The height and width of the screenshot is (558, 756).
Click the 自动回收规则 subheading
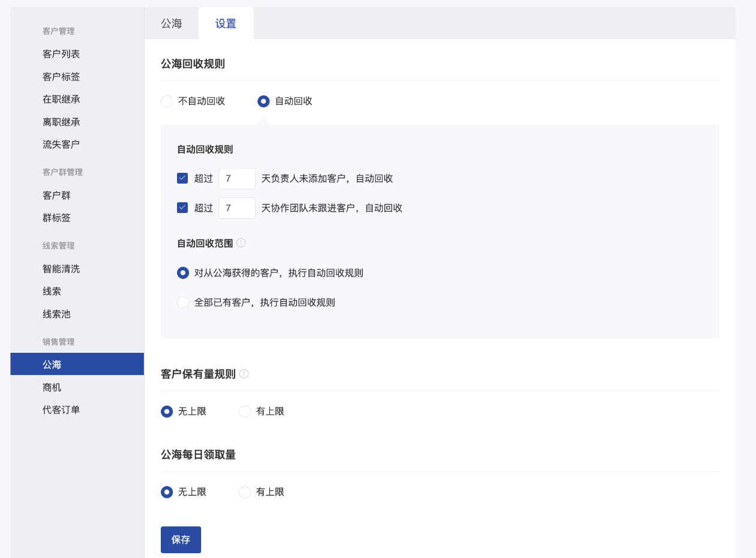coord(205,149)
